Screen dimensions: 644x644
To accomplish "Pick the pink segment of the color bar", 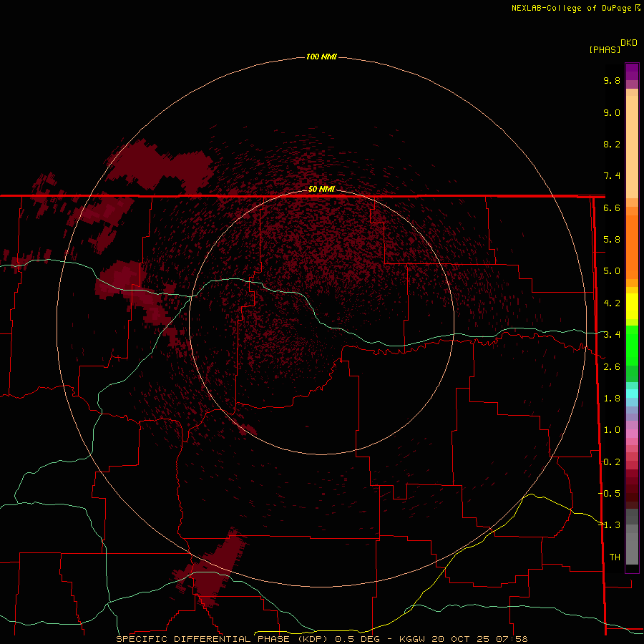I will tap(632, 434).
